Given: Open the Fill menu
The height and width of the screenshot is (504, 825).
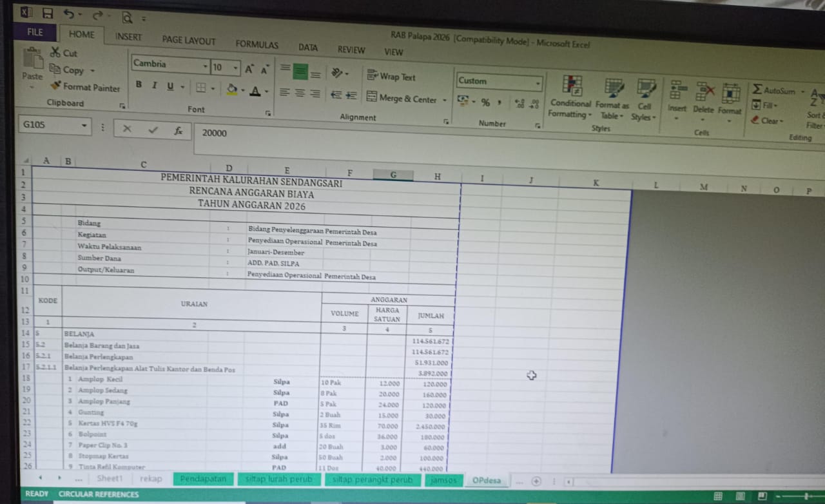Looking at the screenshot, I should [765, 105].
